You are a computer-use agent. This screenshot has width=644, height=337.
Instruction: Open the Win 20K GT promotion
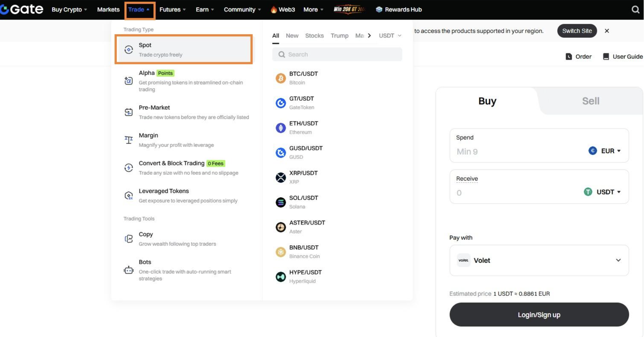tap(348, 9)
